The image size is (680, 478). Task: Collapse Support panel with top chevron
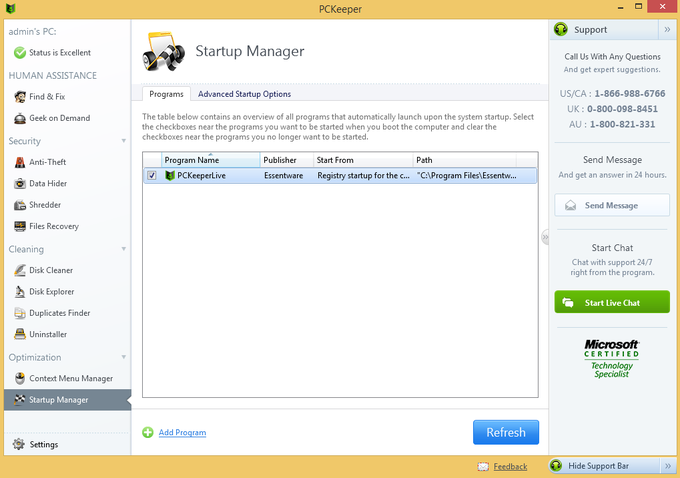point(667,29)
